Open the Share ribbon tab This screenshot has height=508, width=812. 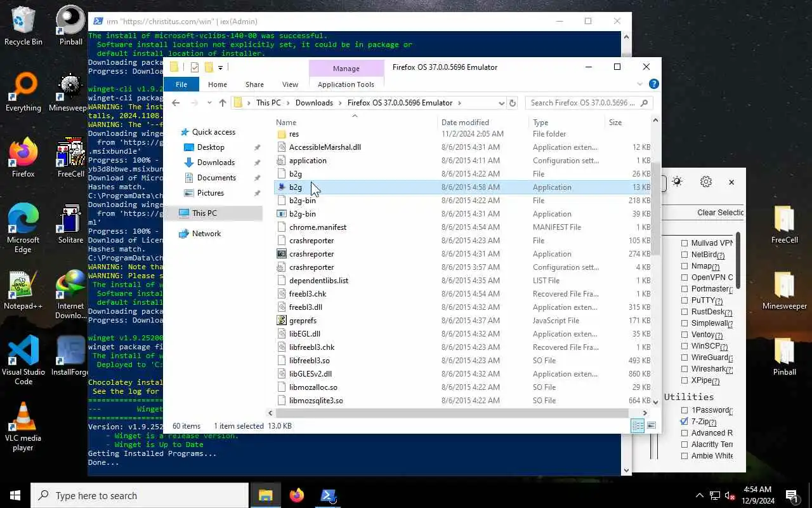[x=254, y=84]
